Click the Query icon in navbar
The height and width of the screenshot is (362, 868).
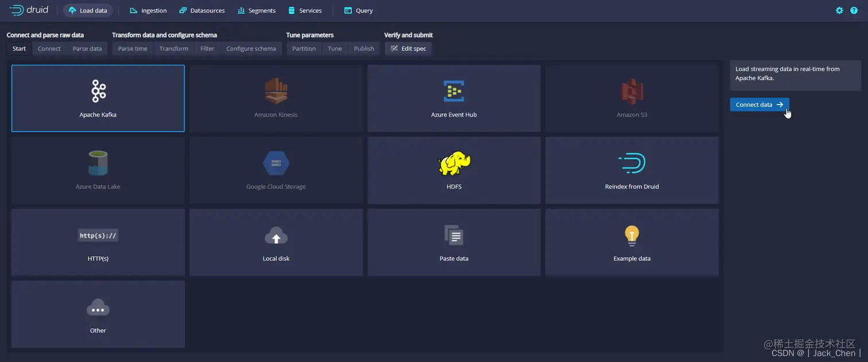pyautogui.click(x=348, y=10)
